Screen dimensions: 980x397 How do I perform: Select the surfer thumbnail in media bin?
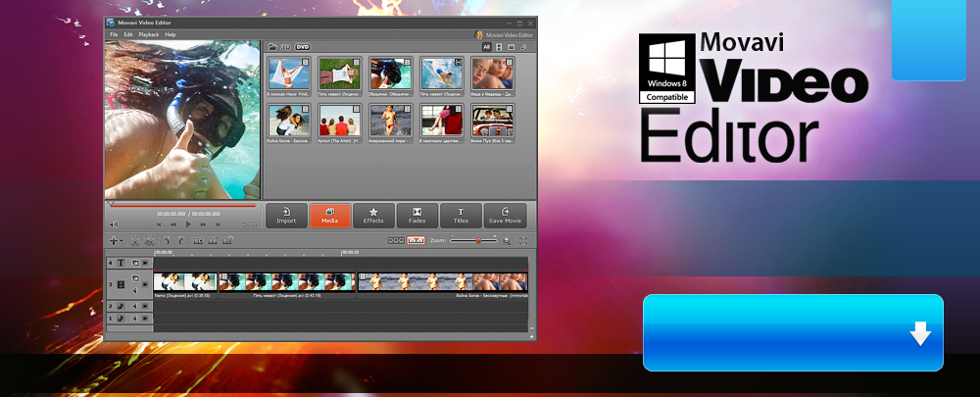click(442, 74)
